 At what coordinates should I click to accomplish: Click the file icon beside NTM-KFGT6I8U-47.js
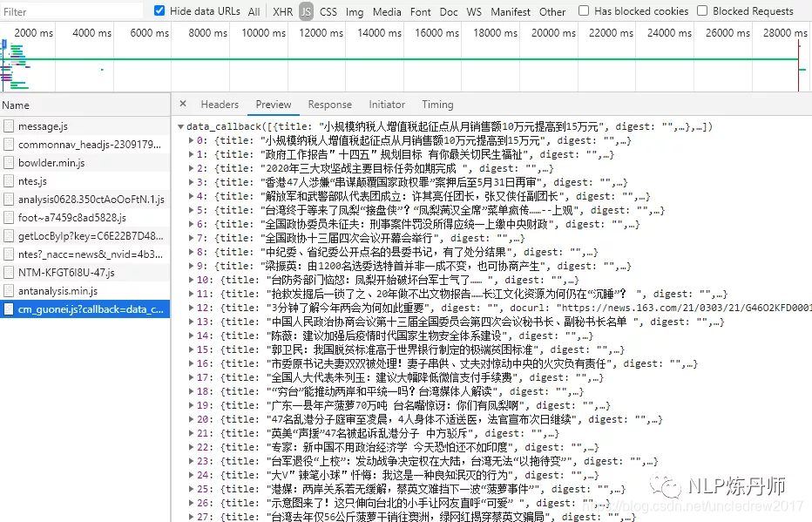click(x=9, y=273)
